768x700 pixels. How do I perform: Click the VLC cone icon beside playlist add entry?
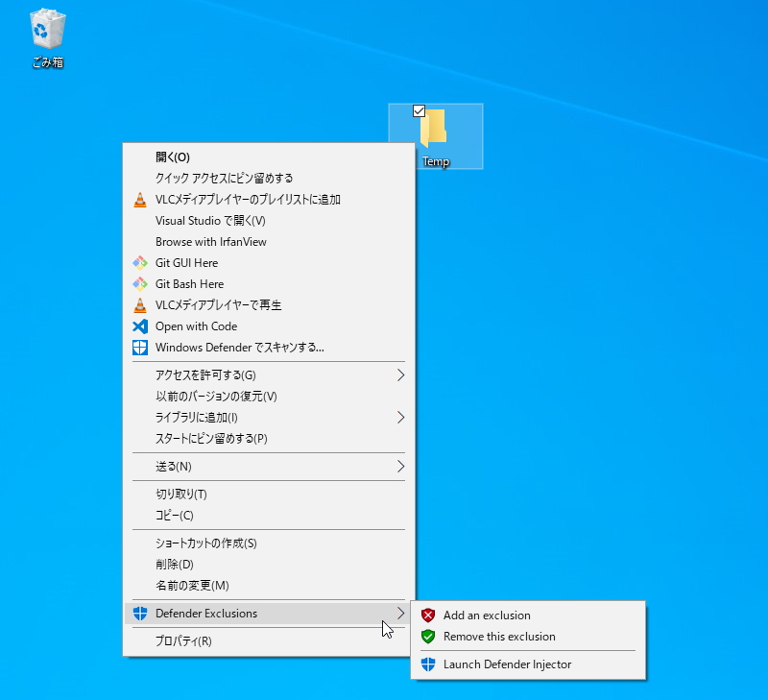click(140, 200)
